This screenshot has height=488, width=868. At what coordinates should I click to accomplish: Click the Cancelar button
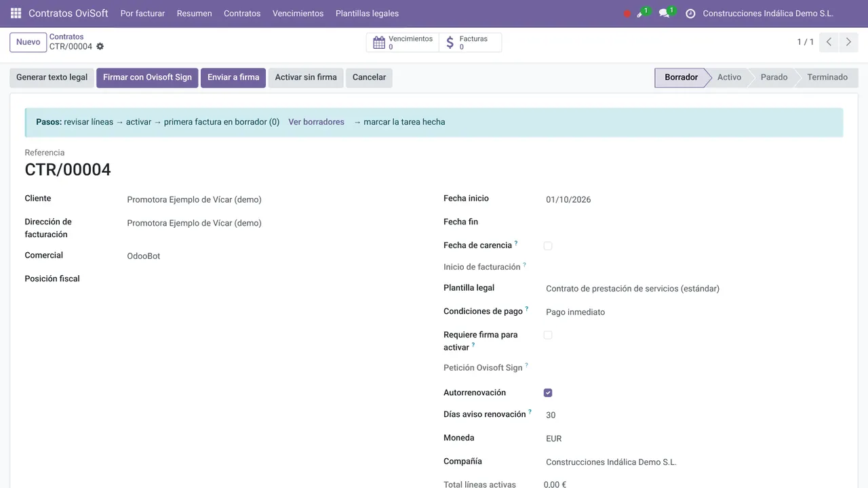click(x=369, y=77)
